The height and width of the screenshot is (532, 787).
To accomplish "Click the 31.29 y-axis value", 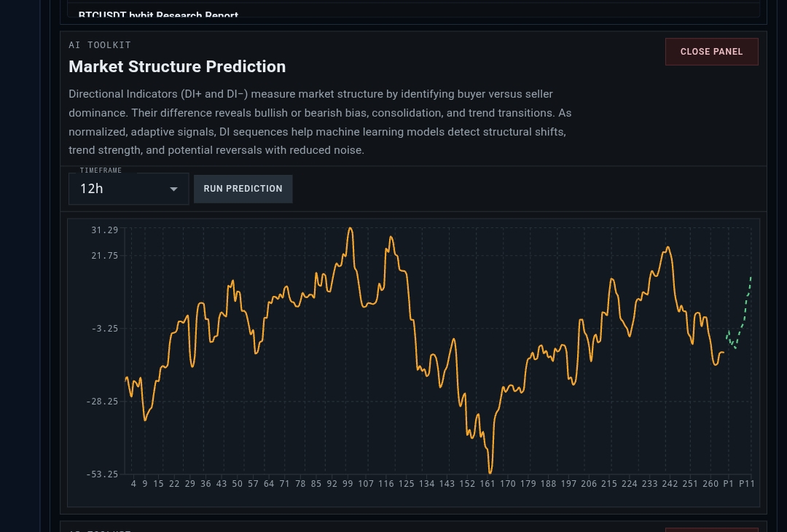I will pyautogui.click(x=104, y=230).
